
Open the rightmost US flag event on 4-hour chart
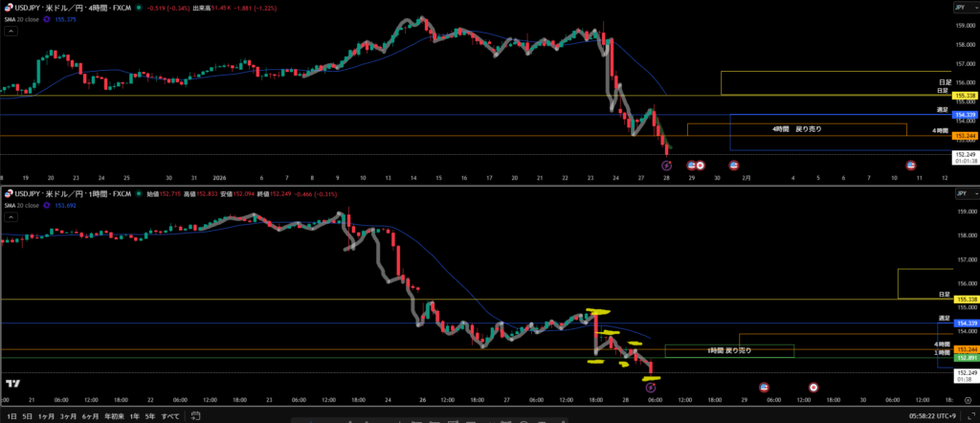[x=910, y=166]
